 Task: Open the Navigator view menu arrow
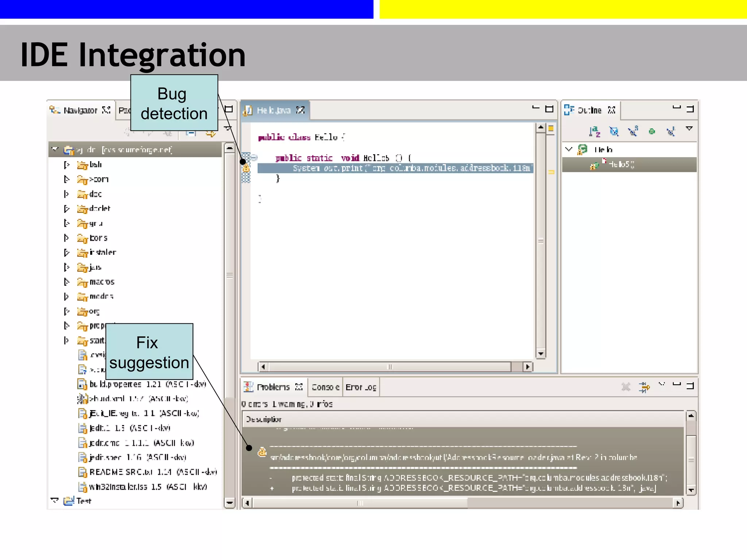point(228,128)
